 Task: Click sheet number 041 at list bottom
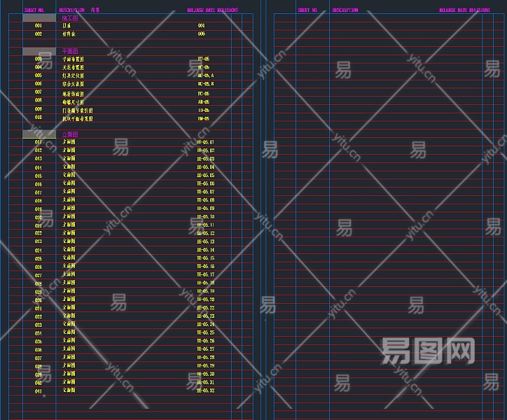pos(39,391)
